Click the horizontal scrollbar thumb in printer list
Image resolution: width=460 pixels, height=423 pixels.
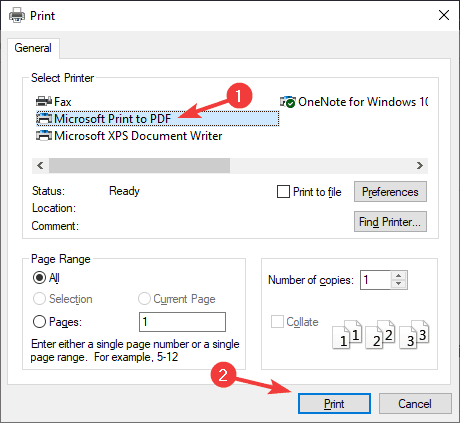pyautogui.click(x=139, y=166)
